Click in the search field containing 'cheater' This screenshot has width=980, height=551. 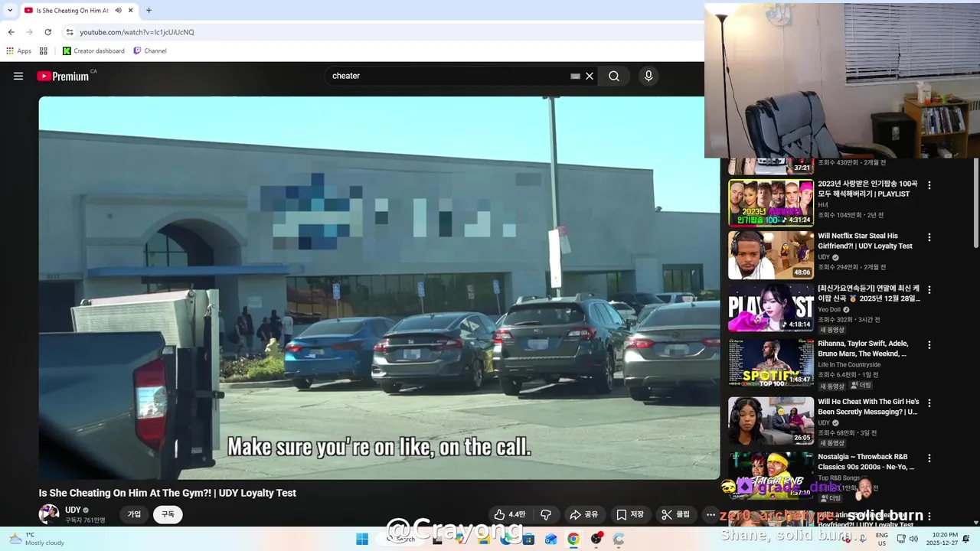pyautogui.click(x=448, y=76)
